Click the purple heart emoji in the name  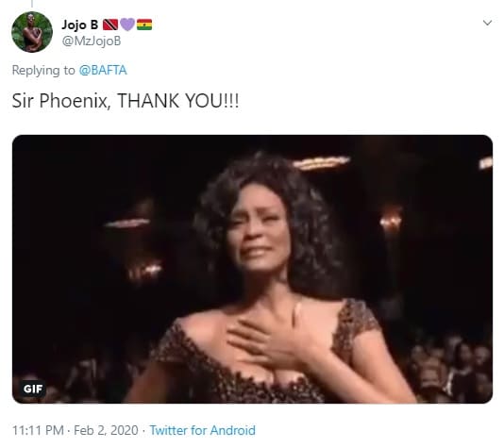pyautogui.click(x=127, y=25)
